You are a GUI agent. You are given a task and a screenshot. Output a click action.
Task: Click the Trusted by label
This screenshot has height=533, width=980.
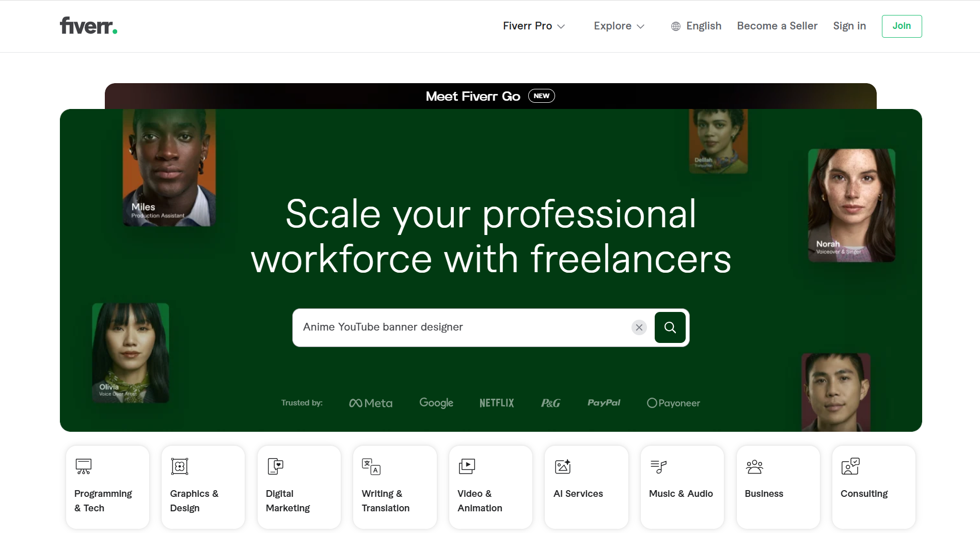click(x=302, y=403)
